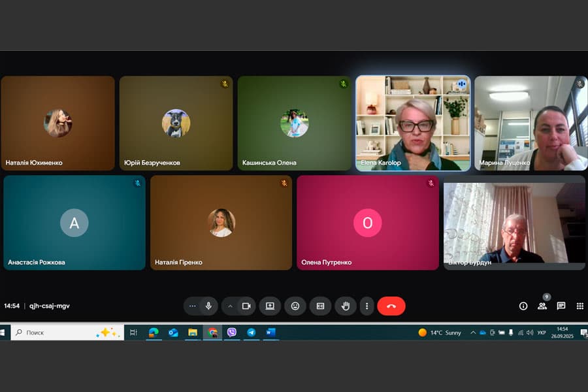The height and width of the screenshot is (392, 588).
Task: Open OneDrive tray icon
Action: pos(483,333)
